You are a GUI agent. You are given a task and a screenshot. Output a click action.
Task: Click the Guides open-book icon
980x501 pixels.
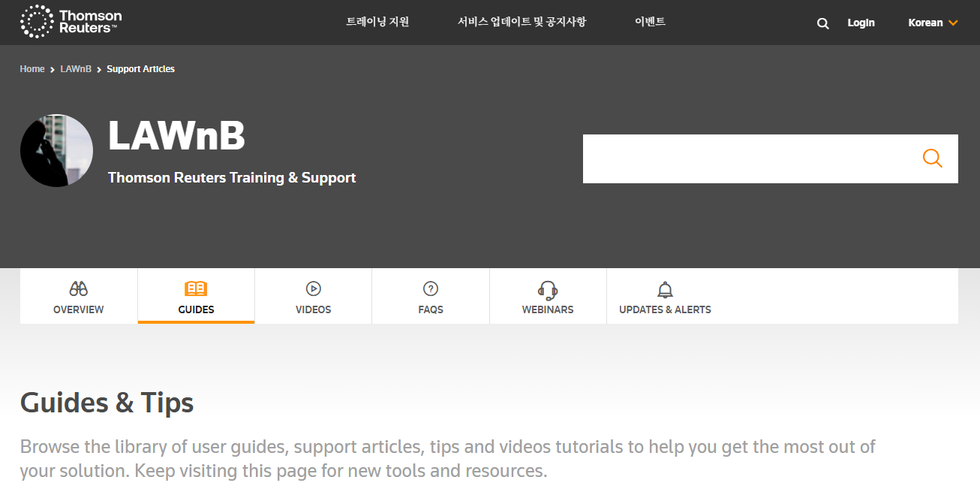pyautogui.click(x=196, y=288)
